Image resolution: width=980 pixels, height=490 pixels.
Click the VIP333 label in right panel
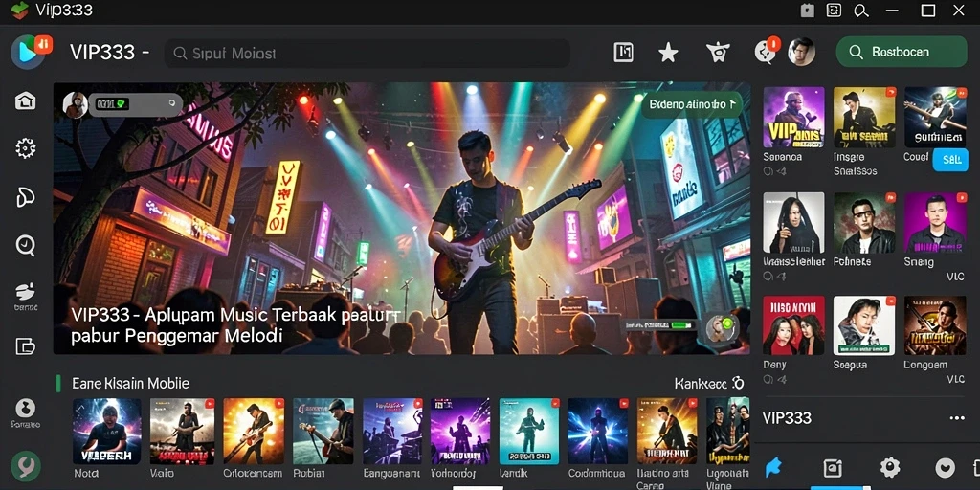(x=787, y=418)
